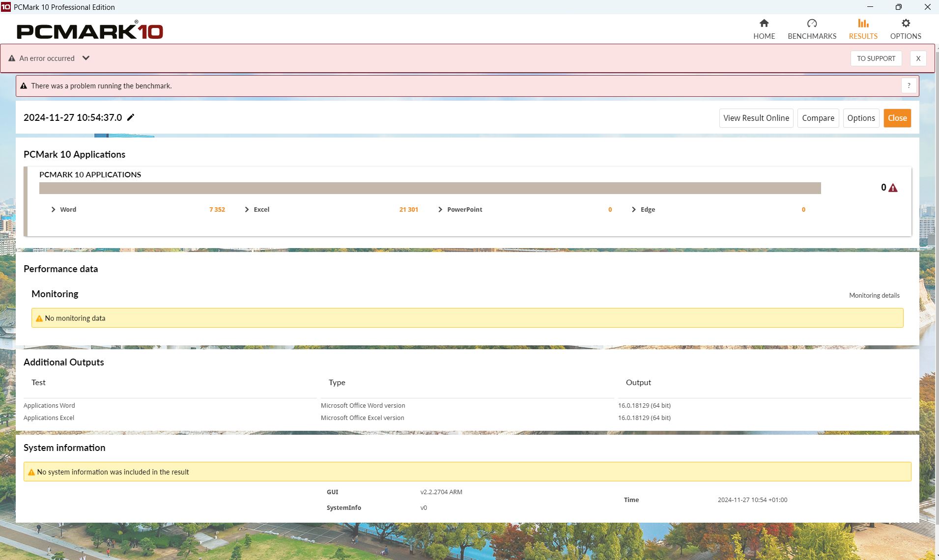Click the pencil icon to rename result

pos(131,117)
